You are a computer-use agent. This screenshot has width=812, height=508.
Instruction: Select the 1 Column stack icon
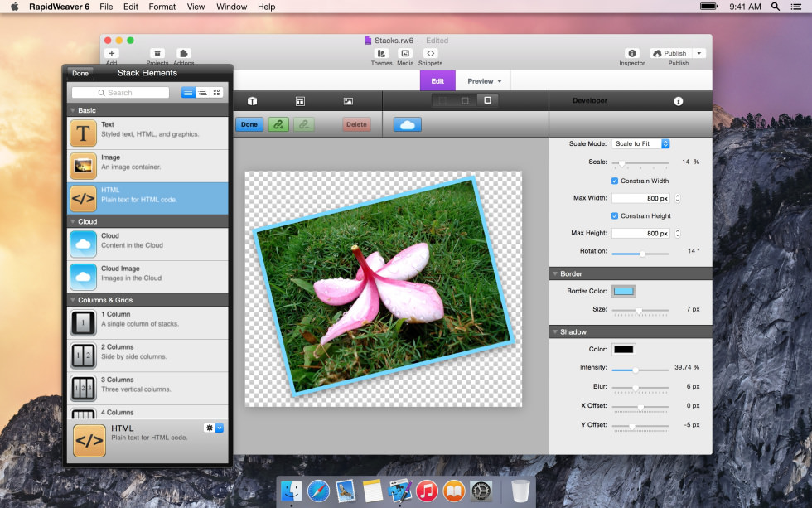[x=83, y=322]
